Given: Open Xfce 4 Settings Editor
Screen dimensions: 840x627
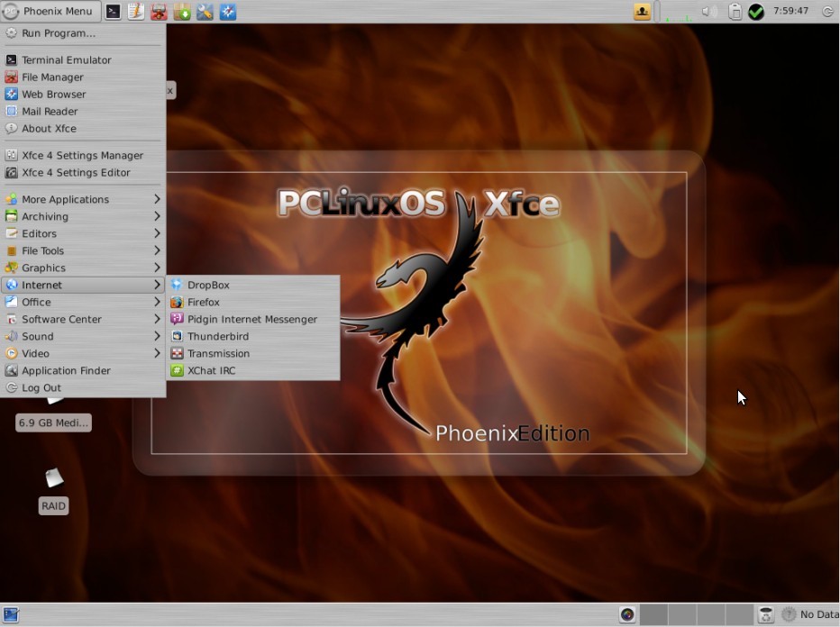Looking at the screenshot, I should pos(83,172).
